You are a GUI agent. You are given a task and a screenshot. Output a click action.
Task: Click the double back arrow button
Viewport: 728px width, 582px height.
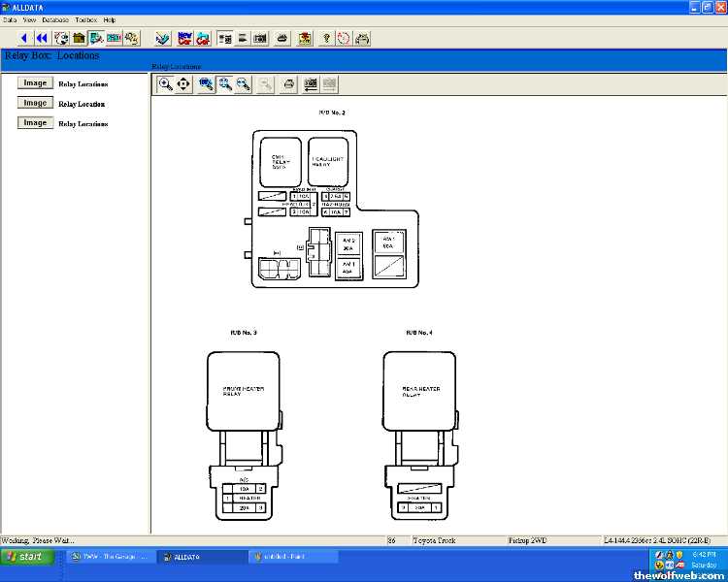point(42,38)
